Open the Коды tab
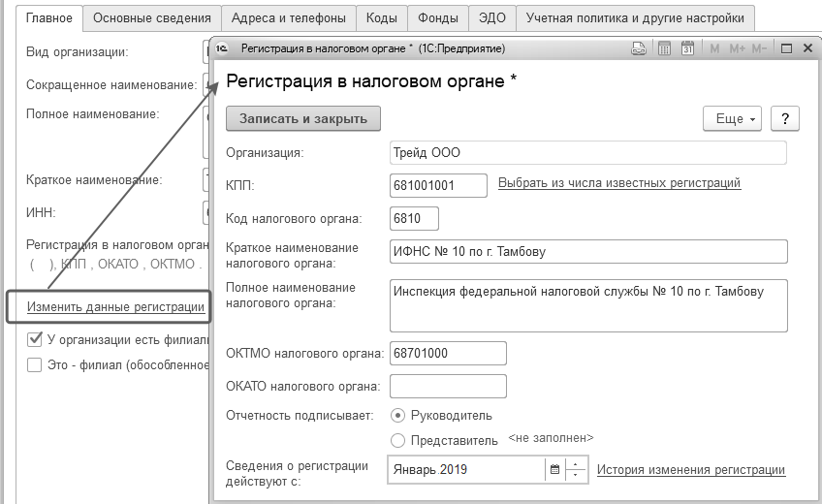The image size is (822, 504). (381, 18)
